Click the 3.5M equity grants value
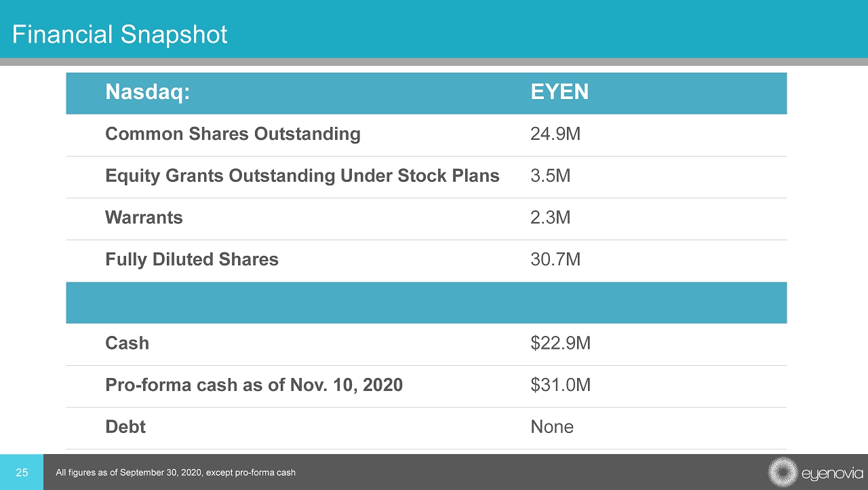 tap(550, 176)
